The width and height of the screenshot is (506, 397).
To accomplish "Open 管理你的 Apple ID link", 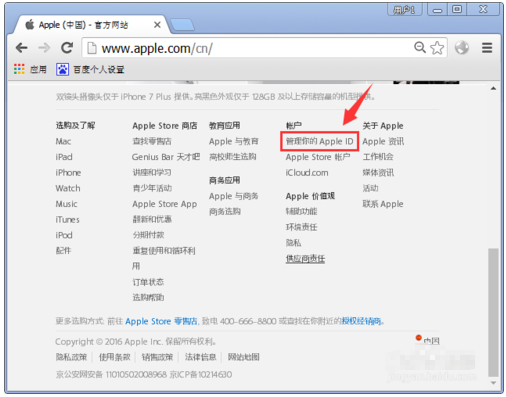I will click(x=319, y=141).
